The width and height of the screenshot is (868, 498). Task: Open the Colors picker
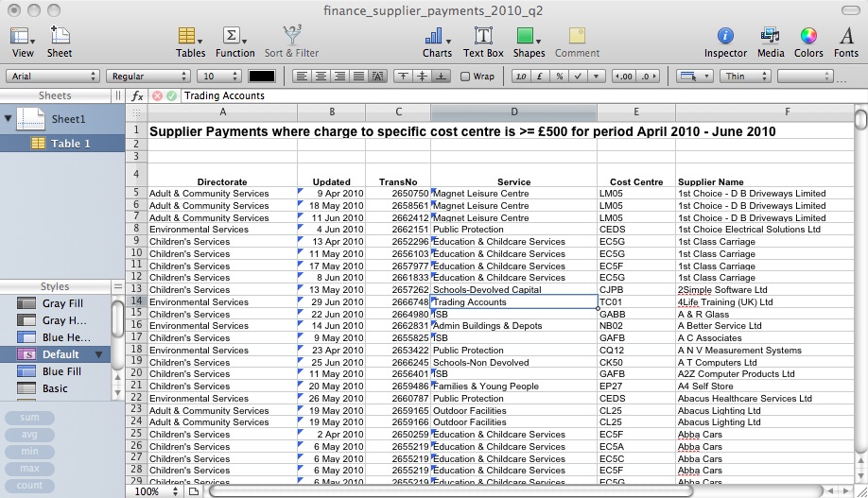[x=808, y=43]
